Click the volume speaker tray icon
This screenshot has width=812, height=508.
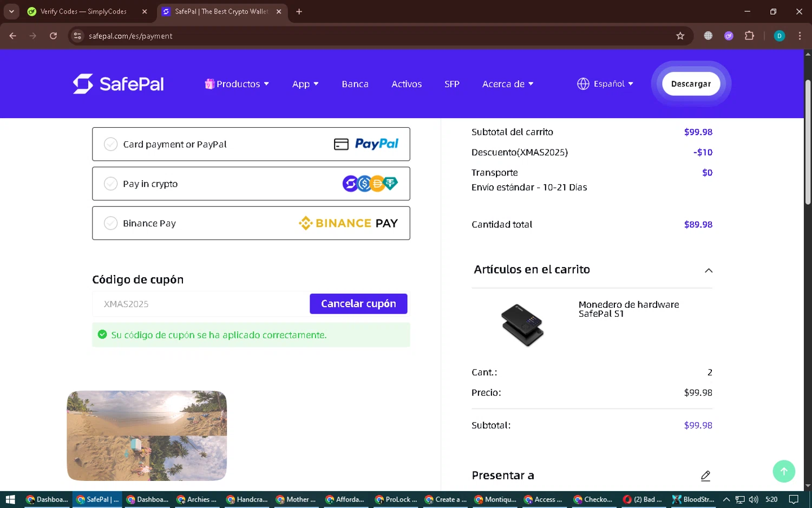[753, 499]
